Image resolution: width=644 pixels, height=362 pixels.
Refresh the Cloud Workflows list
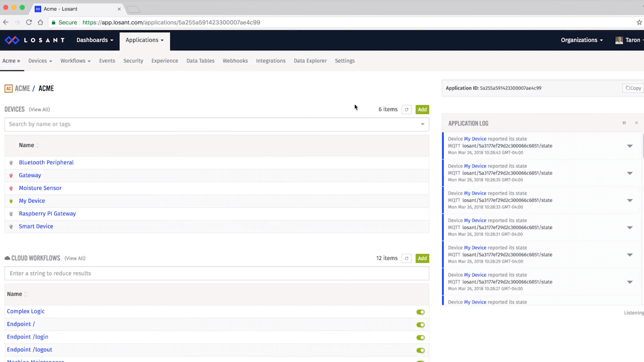407,258
